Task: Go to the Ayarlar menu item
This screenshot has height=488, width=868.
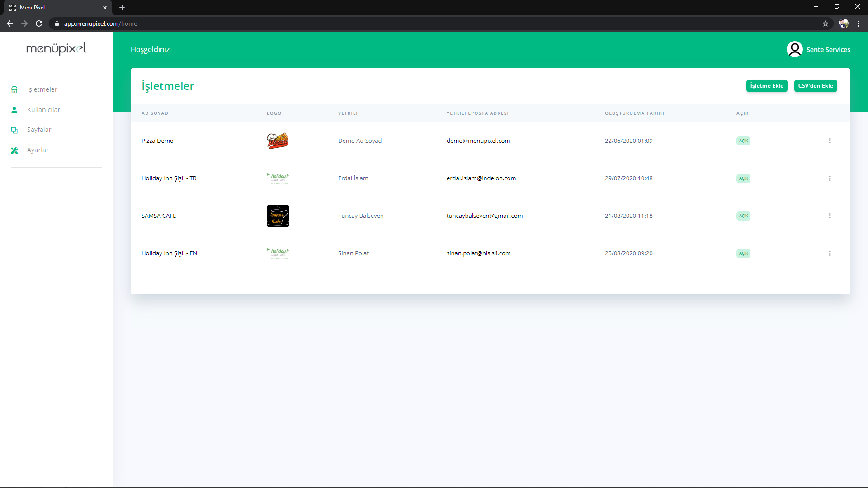Action: pos(38,150)
